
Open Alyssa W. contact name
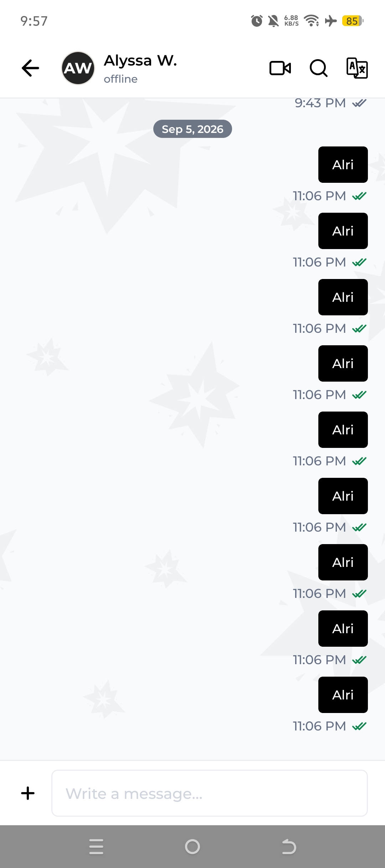[x=140, y=61]
